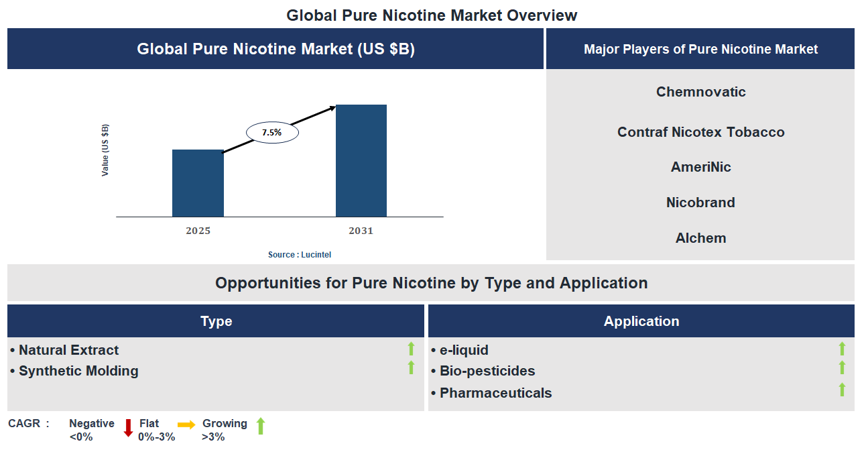The width and height of the screenshot is (868, 454).
Task: Select Contraf Nicotex Tobacco from player list
Action: tap(700, 132)
